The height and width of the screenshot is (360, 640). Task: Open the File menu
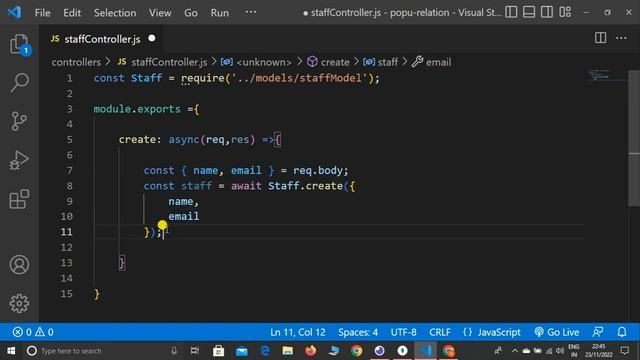[x=42, y=13]
